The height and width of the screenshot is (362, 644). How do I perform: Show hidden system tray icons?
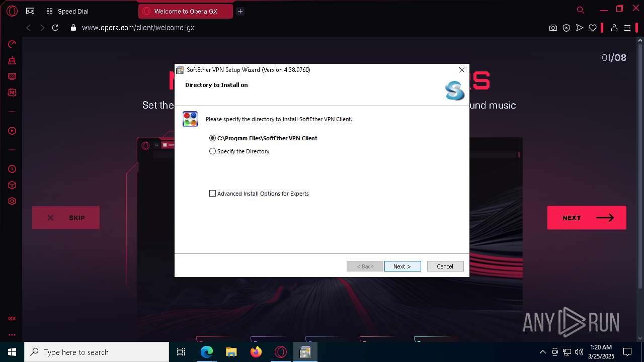click(542, 352)
